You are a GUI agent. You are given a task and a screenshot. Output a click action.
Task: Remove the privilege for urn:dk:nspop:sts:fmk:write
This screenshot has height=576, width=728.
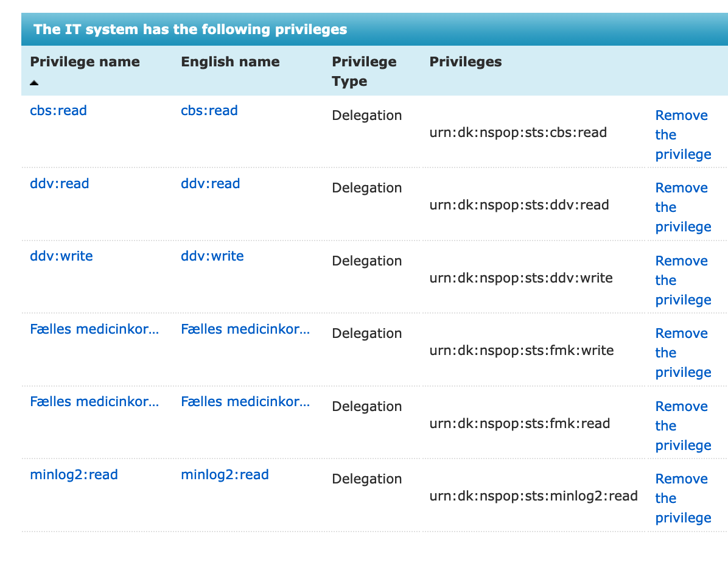tap(682, 353)
